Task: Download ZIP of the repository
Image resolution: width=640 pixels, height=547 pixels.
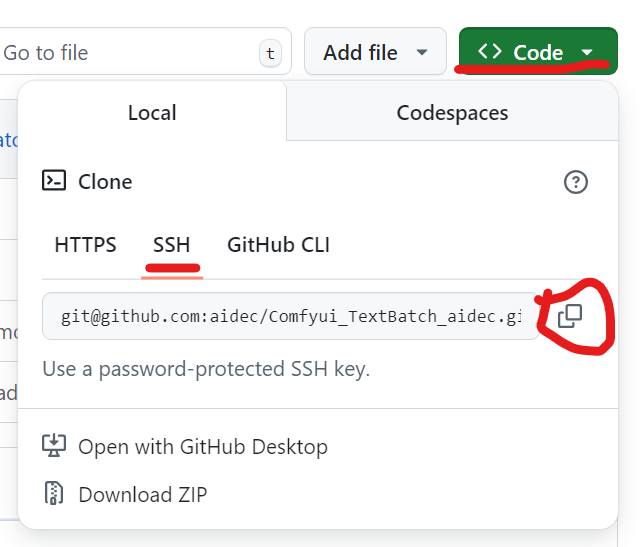Action: [x=125, y=494]
